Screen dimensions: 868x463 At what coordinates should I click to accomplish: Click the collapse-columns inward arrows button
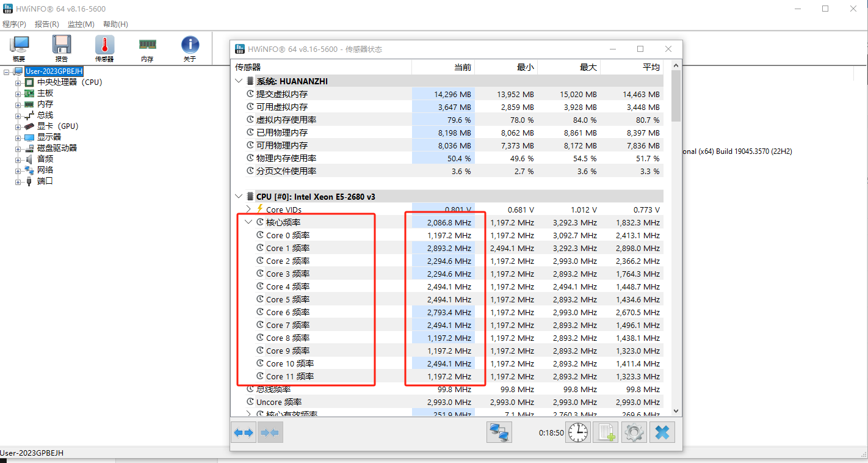pos(270,432)
